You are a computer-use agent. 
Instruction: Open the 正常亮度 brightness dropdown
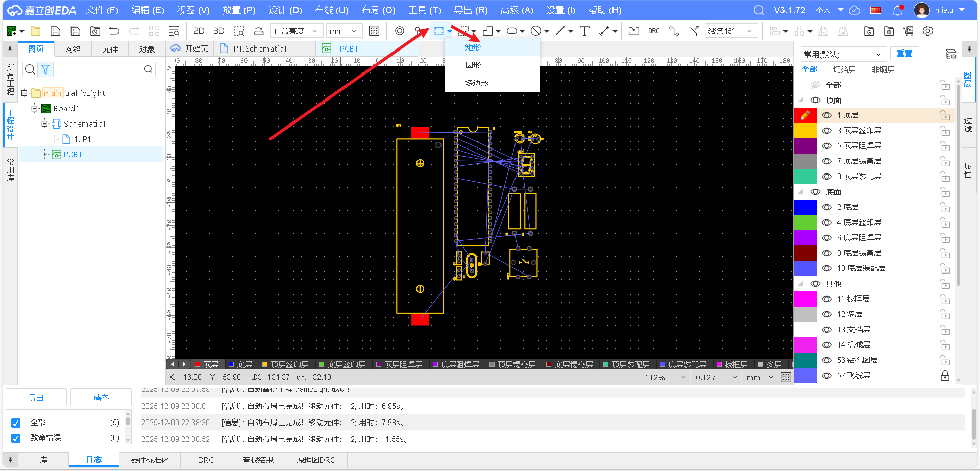click(296, 31)
